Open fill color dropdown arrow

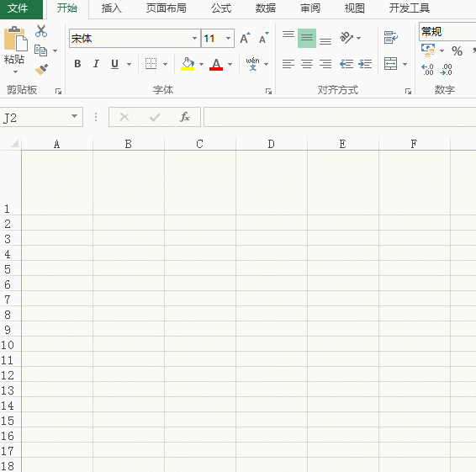[201, 64]
